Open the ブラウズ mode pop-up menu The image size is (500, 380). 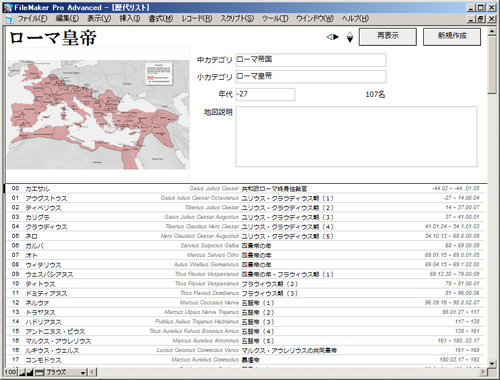[66, 372]
